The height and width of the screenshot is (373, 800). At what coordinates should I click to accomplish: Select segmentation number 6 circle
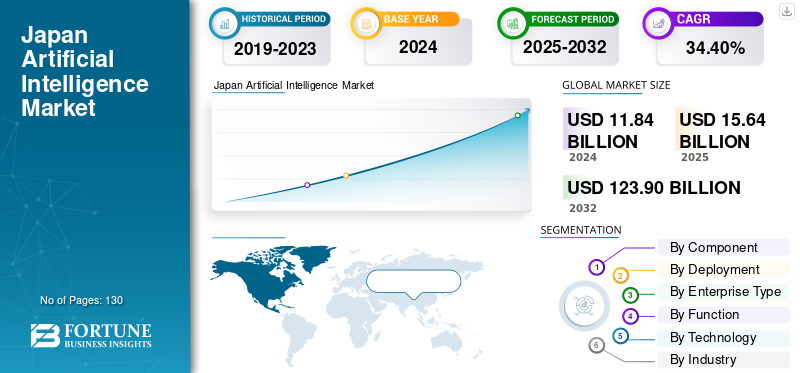596,346
